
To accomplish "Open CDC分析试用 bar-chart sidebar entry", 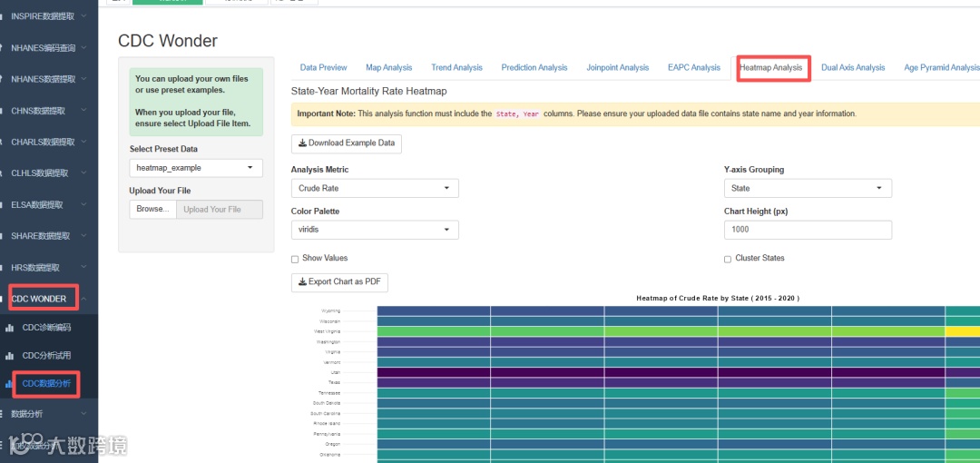I will click(47, 355).
